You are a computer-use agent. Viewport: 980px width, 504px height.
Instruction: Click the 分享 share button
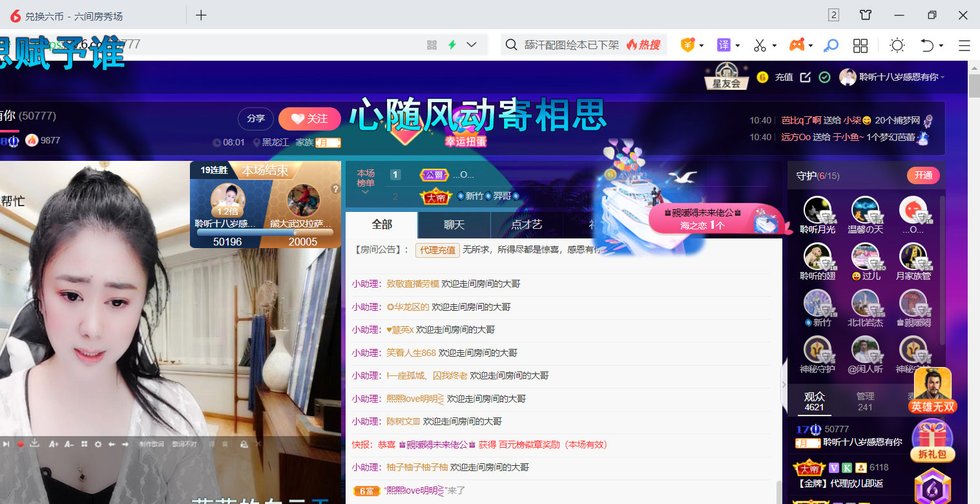[256, 118]
